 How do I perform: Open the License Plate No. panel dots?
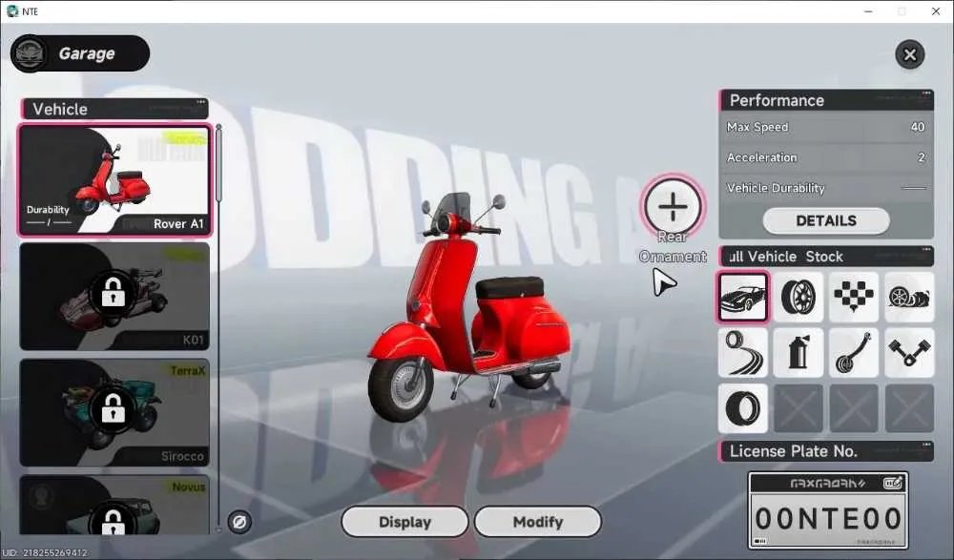click(x=926, y=445)
